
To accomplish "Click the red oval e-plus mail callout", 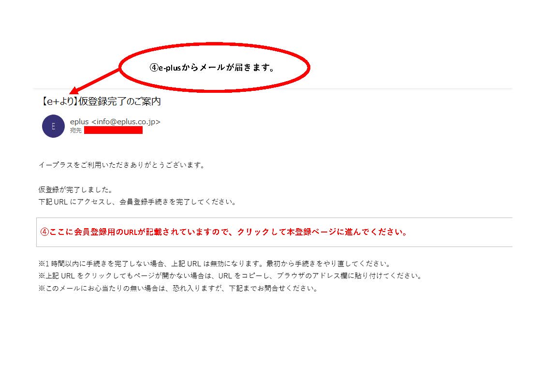I will pyautogui.click(x=215, y=67).
